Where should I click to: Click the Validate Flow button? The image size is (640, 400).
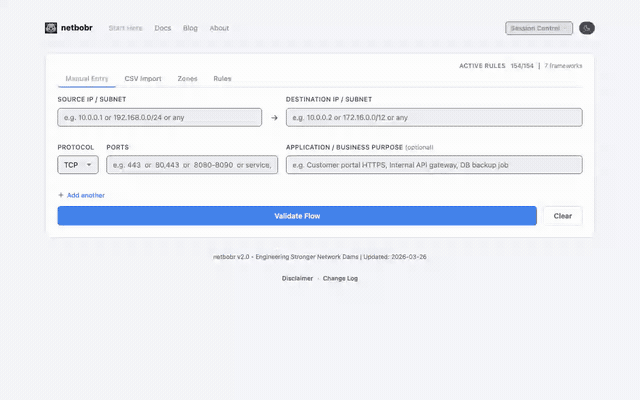(297, 216)
